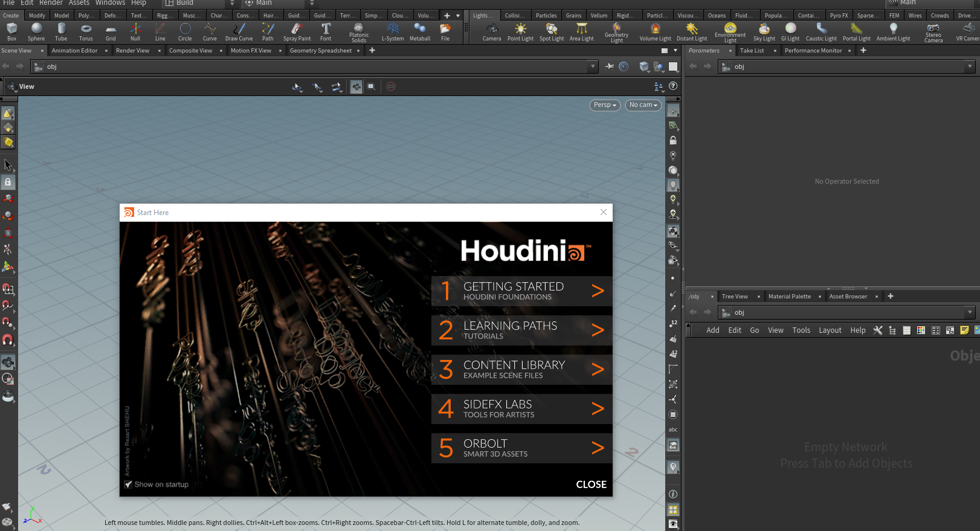Add an Environment Light
980x531 pixels.
[730, 33]
